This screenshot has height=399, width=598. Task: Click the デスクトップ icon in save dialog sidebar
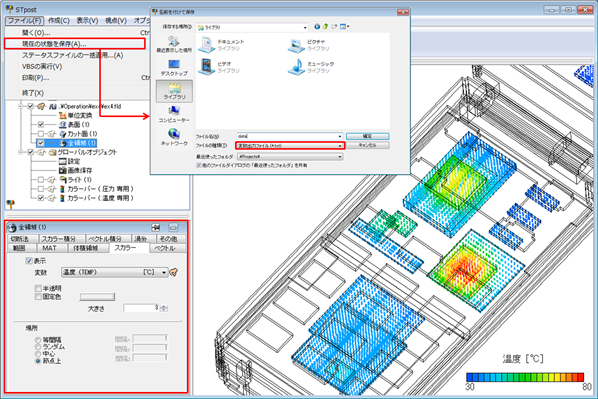coord(174,68)
